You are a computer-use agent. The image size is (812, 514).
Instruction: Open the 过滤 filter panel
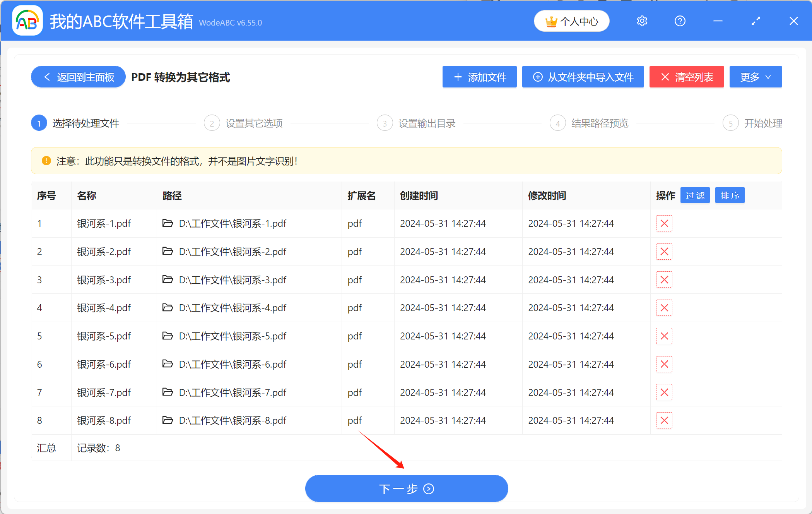(x=695, y=195)
